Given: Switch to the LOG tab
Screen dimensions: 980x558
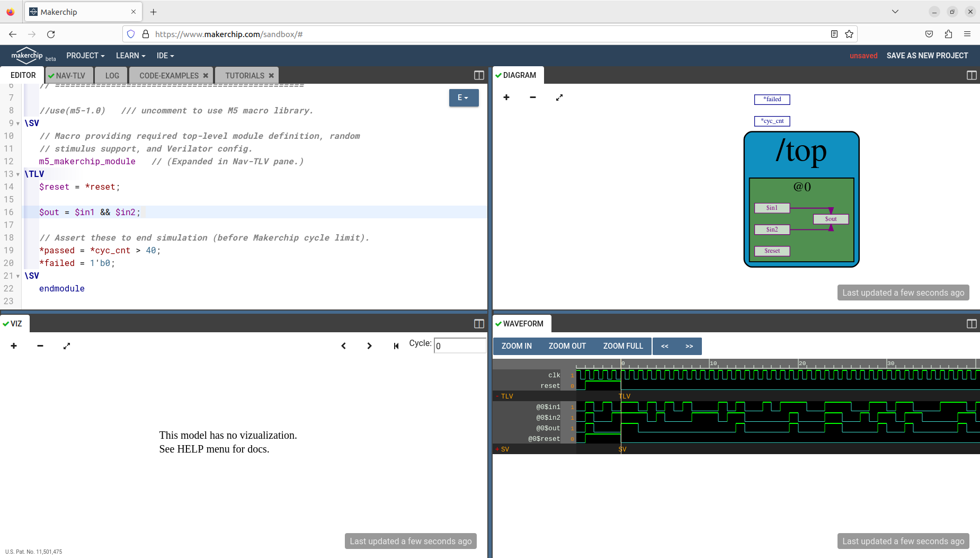Looking at the screenshot, I should coord(111,75).
